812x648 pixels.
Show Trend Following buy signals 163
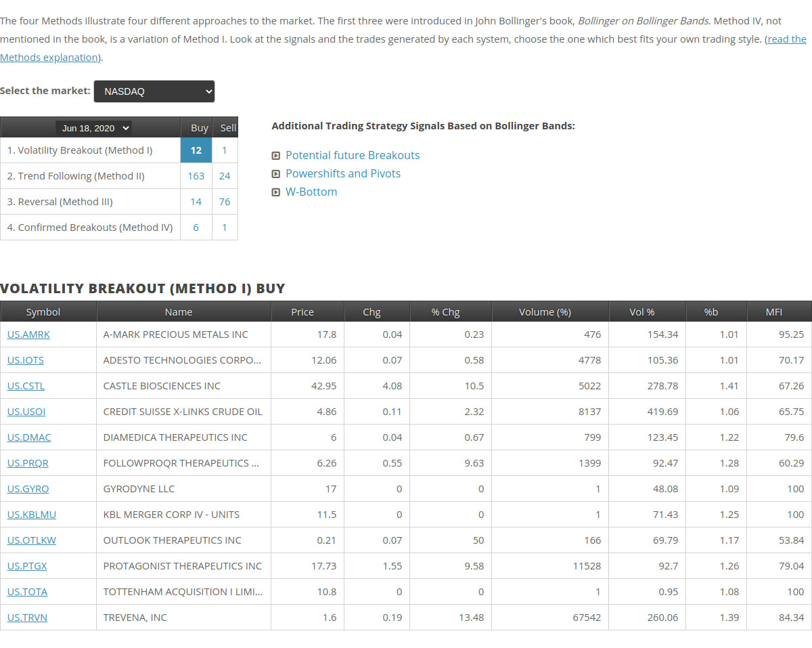pyautogui.click(x=196, y=176)
